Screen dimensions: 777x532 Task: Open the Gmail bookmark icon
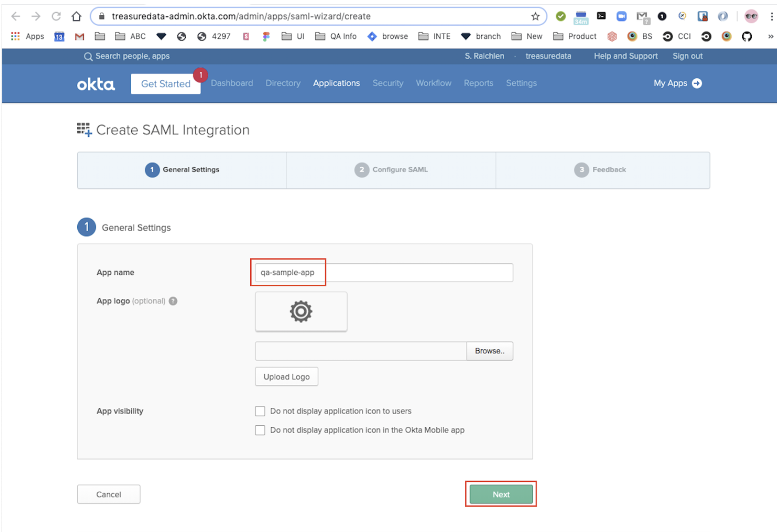79,37
